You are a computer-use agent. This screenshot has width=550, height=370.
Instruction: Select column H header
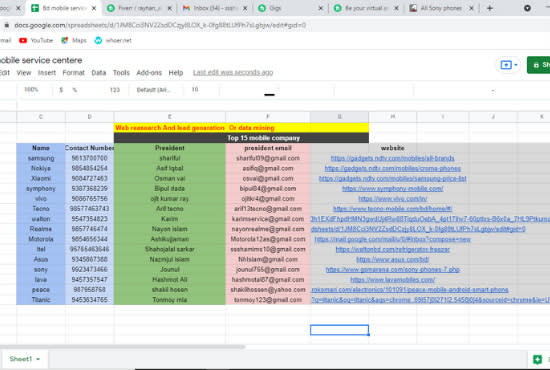(x=393, y=117)
